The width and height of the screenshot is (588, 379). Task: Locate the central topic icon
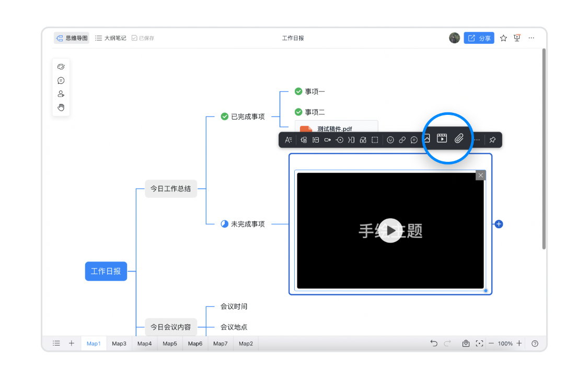(466, 343)
